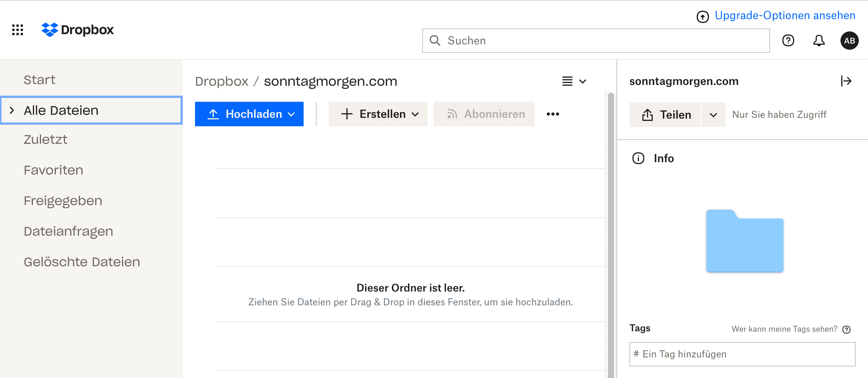
Task: Click the file list vertical scrollbar
Action: coord(611,234)
